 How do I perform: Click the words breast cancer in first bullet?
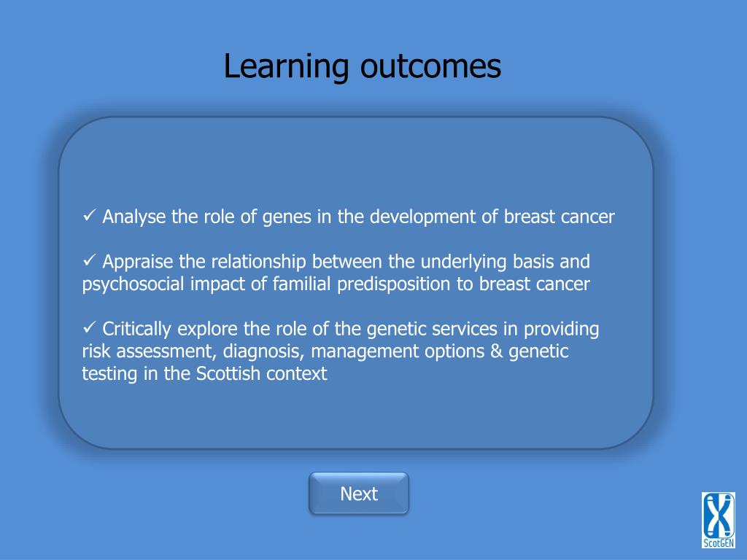[x=560, y=217]
